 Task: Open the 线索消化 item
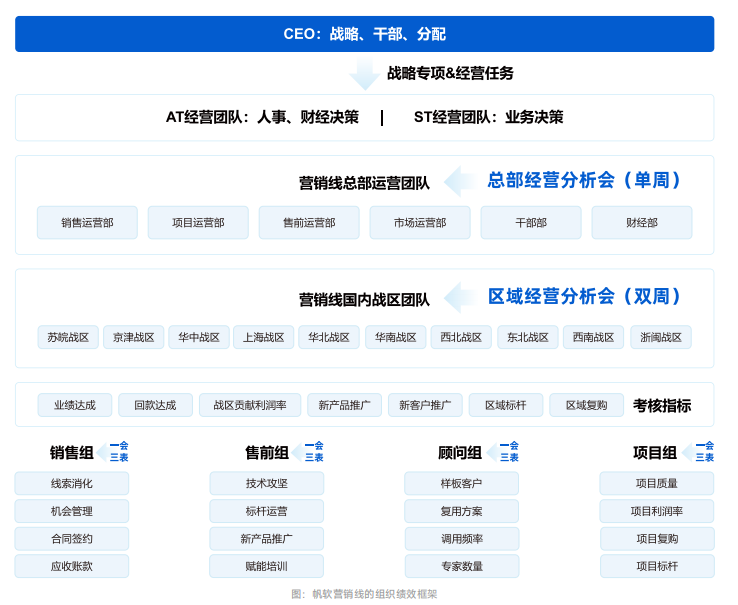pos(72,484)
